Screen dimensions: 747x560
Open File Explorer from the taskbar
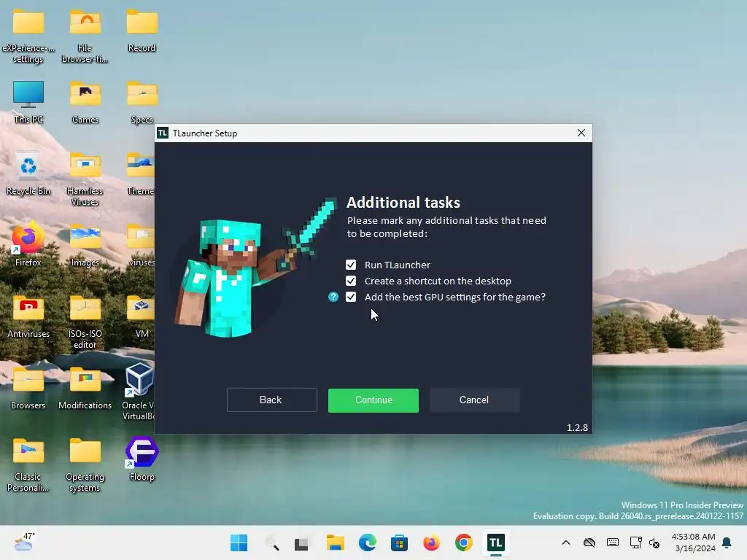pyautogui.click(x=336, y=542)
